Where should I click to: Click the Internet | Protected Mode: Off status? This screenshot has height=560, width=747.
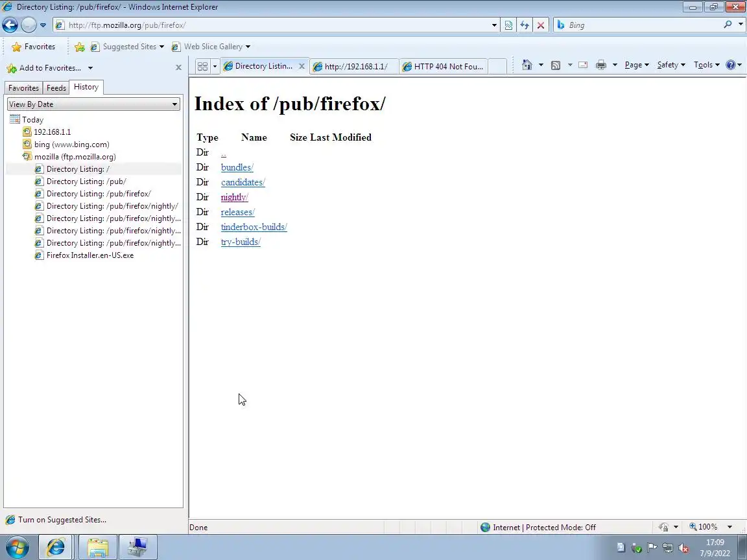click(538, 527)
